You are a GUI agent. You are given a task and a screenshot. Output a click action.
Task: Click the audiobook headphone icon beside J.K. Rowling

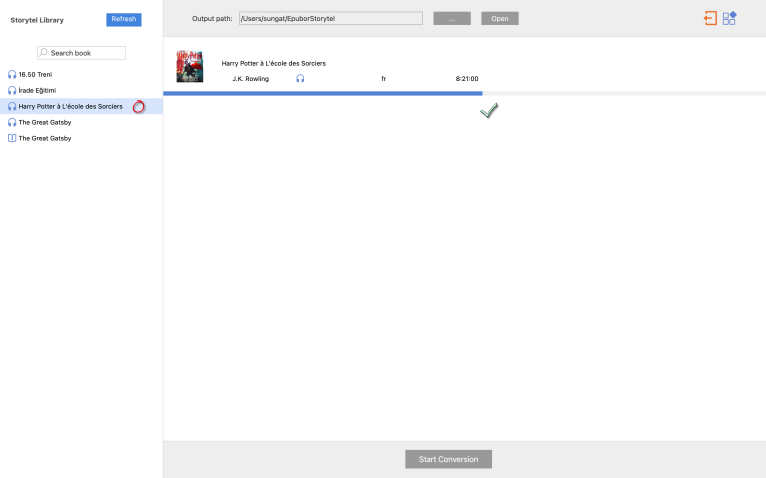coord(300,79)
